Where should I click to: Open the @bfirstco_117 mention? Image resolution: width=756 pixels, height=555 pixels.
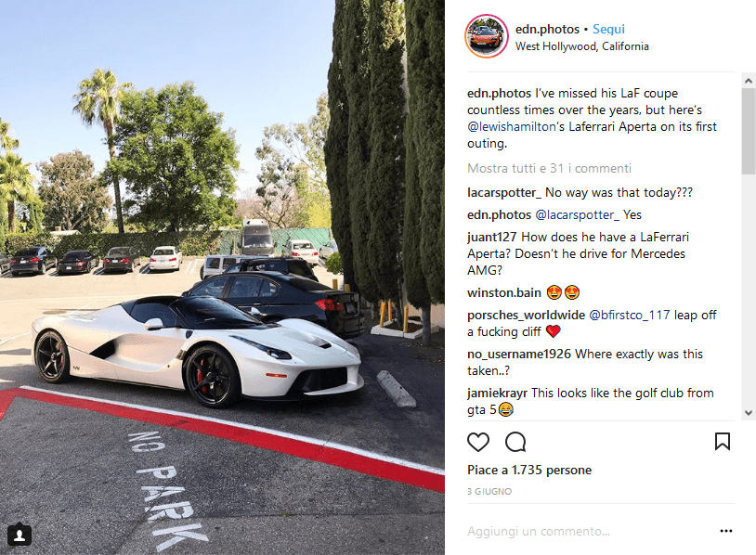click(629, 315)
